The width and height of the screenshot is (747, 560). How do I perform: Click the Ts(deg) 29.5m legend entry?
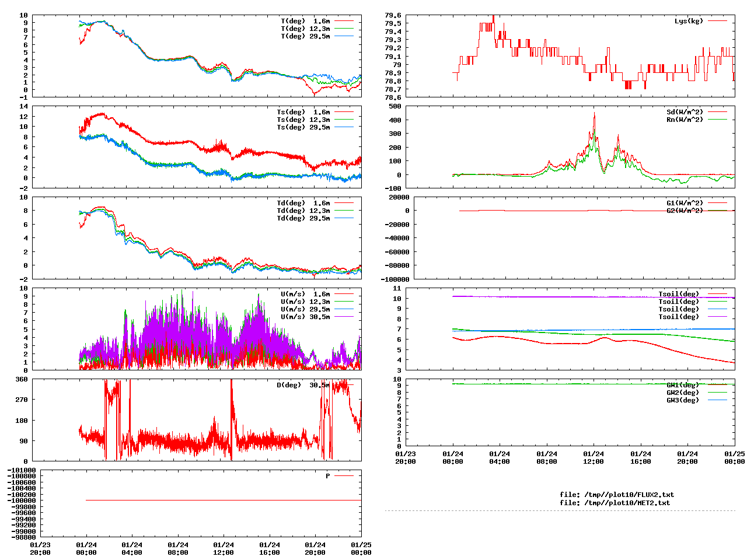(x=303, y=127)
